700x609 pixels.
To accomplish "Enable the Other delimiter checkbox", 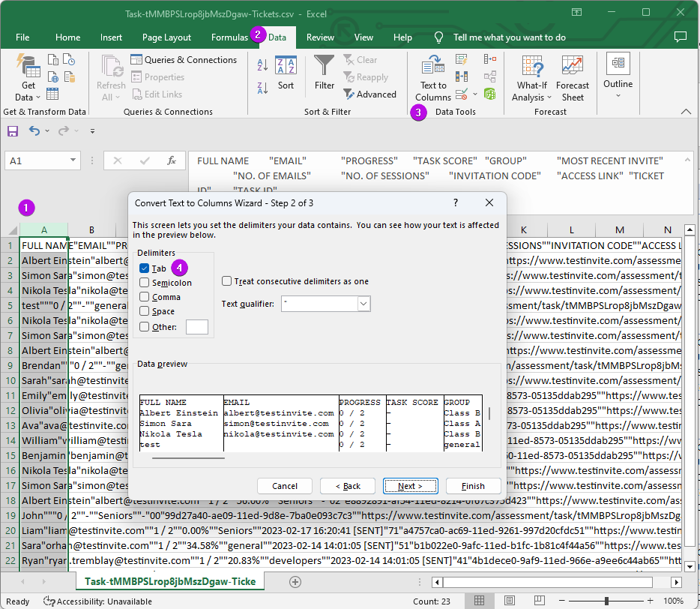I will pyautogui.click(x=144, y=326).
